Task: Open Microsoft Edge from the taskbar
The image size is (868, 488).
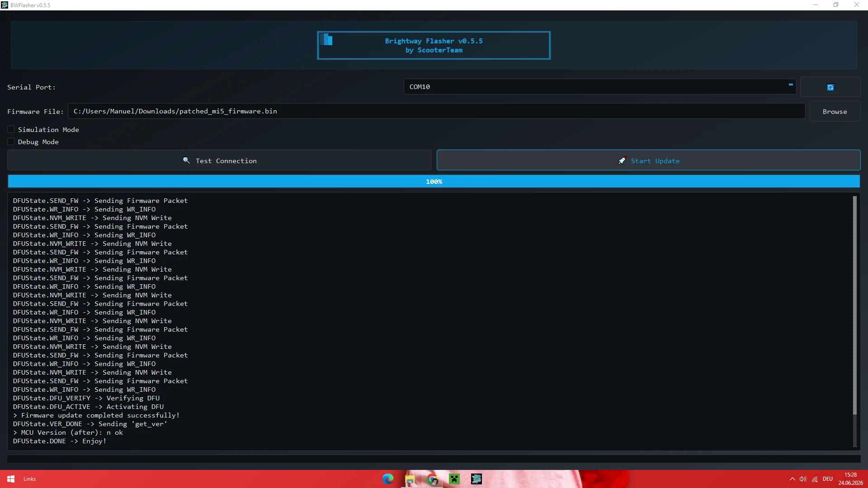Action: point(388,479)
